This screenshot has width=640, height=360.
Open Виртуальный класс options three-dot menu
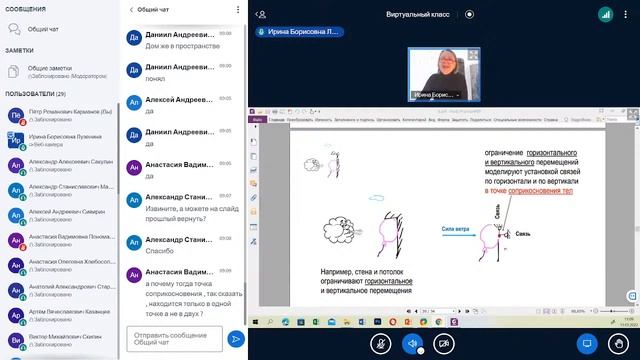coord(625,15)
